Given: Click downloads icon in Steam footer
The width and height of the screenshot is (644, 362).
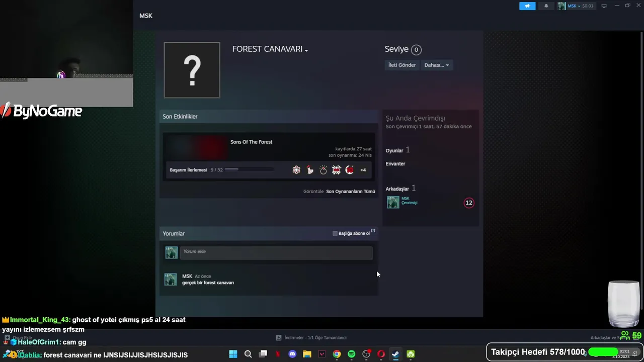Looking at the screenshot, I should point(279,338).
